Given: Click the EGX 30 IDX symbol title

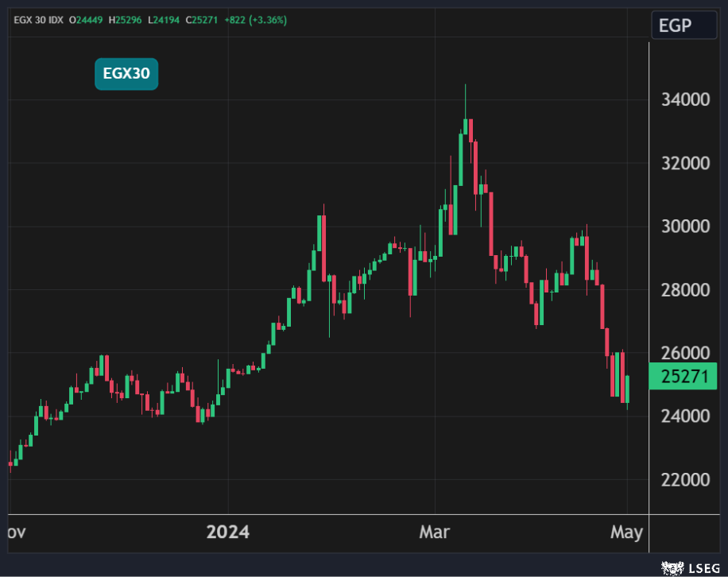Looking at the screenshot, I should [37, 19].
